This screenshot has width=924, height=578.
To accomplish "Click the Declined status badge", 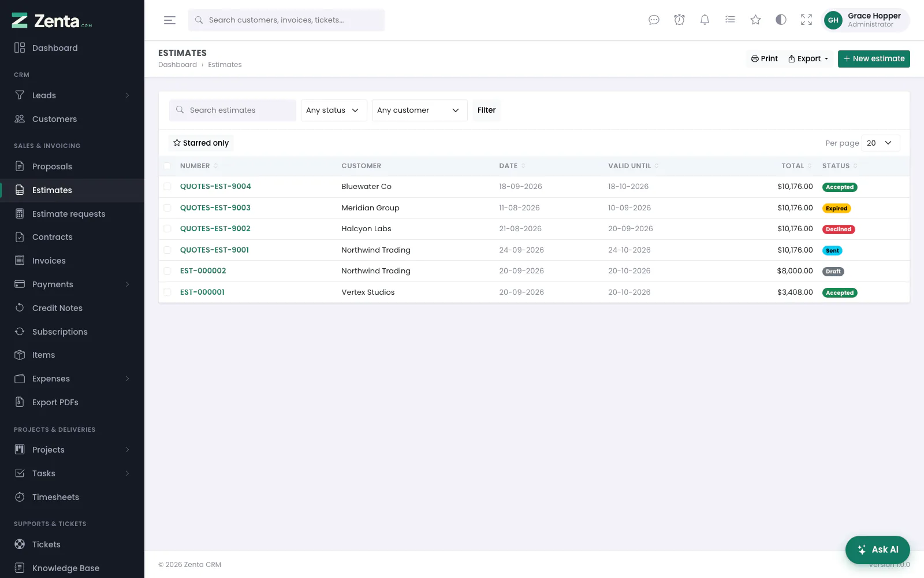I will (839, 229).
